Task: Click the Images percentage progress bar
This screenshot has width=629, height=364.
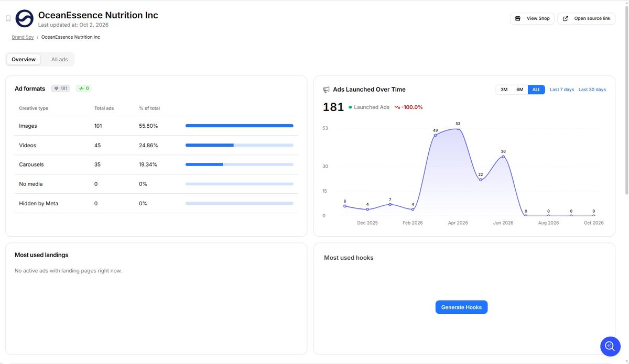Action: (x=240, y=126)
